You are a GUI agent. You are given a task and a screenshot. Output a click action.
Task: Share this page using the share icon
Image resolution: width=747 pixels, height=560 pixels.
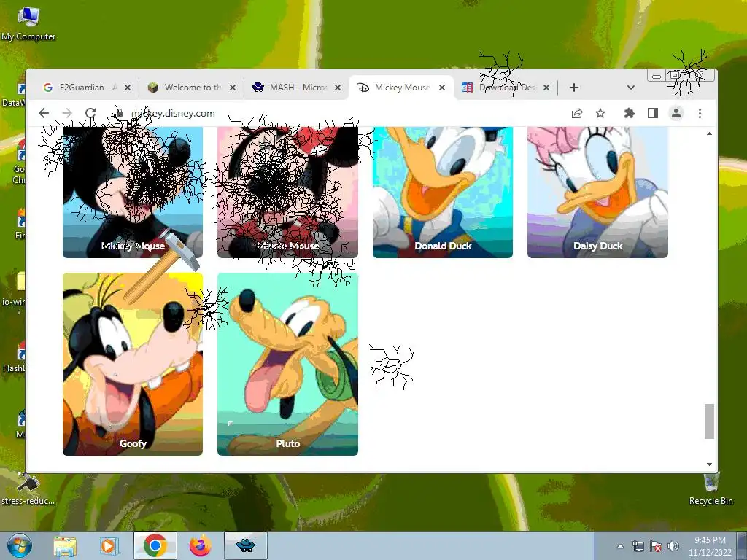[x=577, y=113]
